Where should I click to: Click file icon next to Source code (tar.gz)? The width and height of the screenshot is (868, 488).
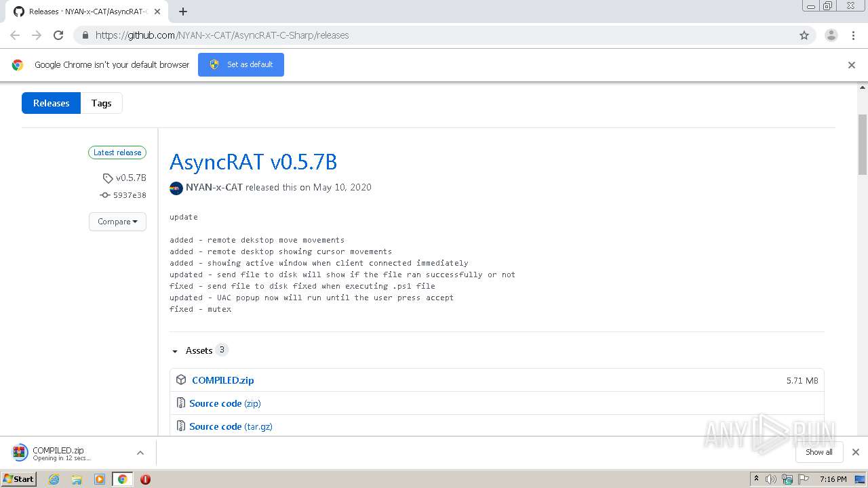click(181, 426)
